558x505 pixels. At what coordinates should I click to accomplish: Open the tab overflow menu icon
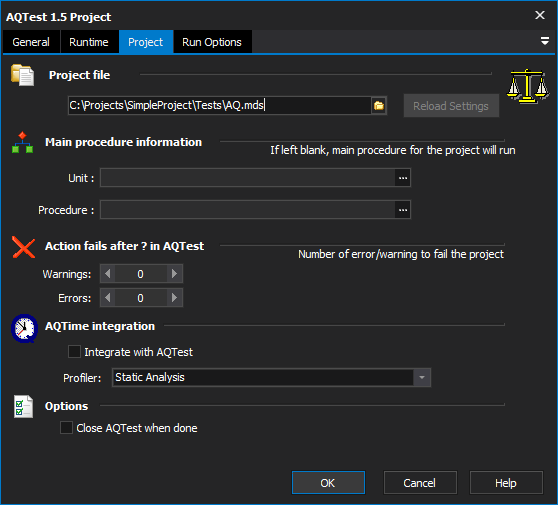click(x=544, y=41)
